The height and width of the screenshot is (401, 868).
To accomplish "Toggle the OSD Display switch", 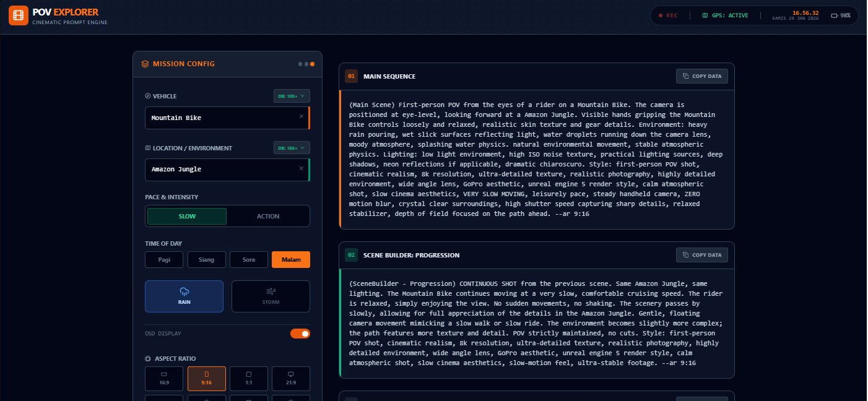I will (300, 334).
